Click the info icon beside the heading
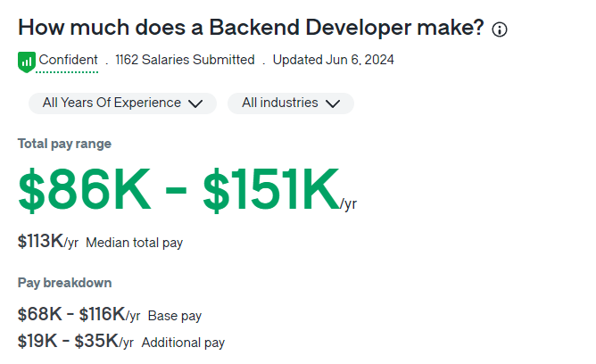 click(500, 29)
